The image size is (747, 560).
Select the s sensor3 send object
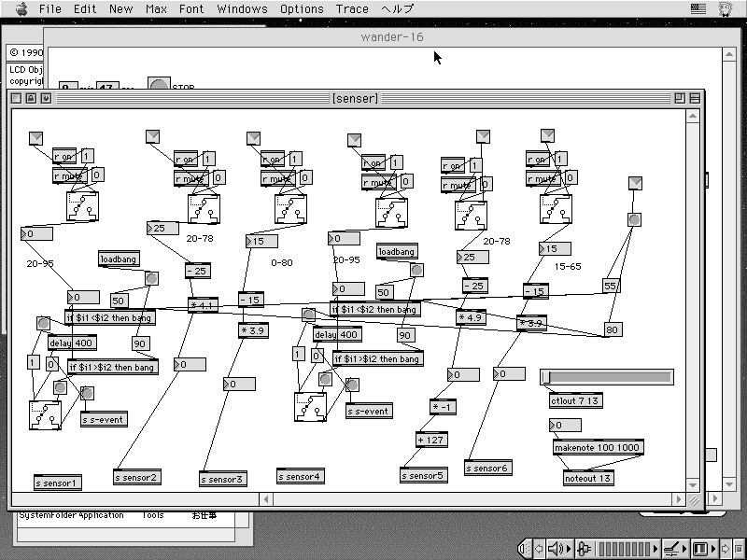click(x=223, y=479)
